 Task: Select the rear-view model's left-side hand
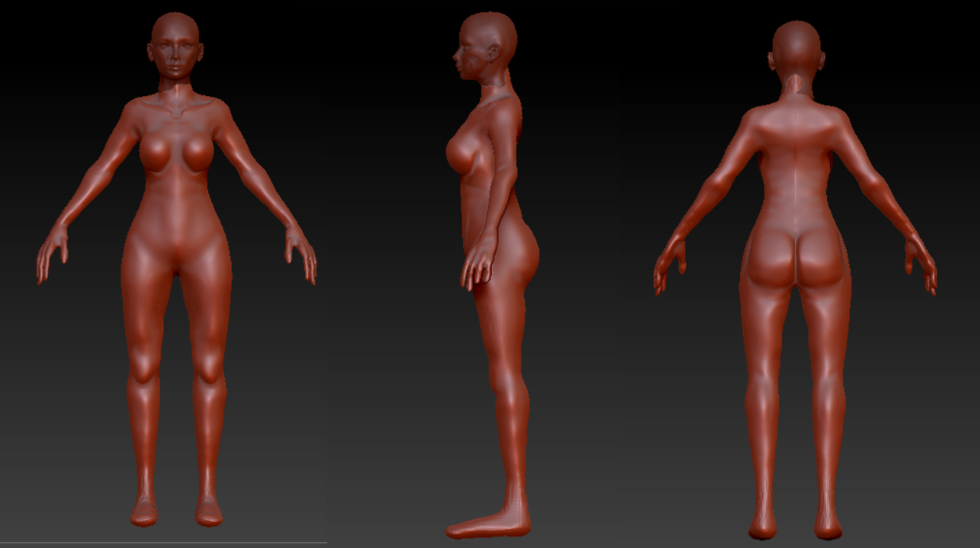click(670, 264)
